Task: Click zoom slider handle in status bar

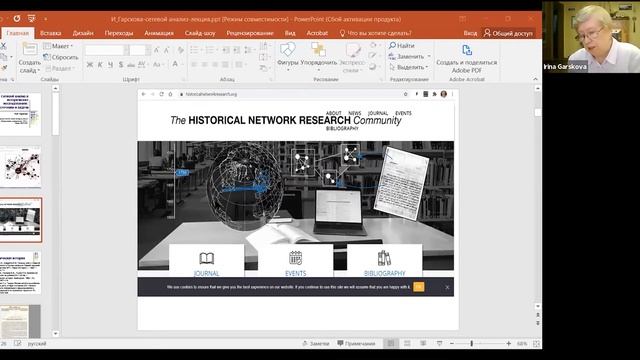Action: (x=471, y=344)
